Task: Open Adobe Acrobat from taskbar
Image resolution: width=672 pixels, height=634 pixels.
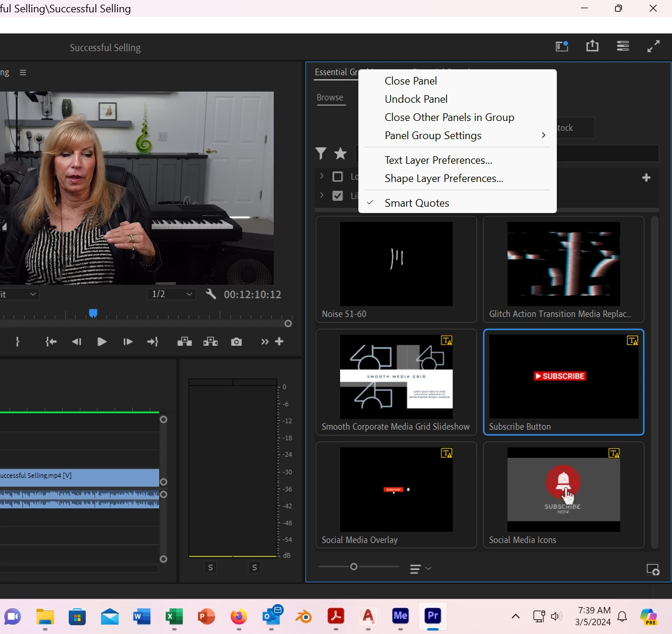Action: 335,616
